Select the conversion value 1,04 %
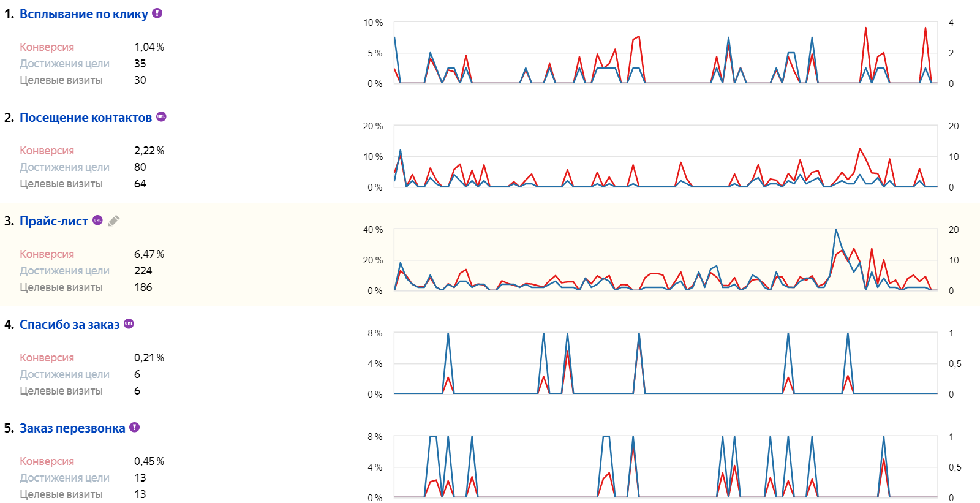The width and height of the screenshot is (980, 503). pyautogui.click(x=149, y=47)
